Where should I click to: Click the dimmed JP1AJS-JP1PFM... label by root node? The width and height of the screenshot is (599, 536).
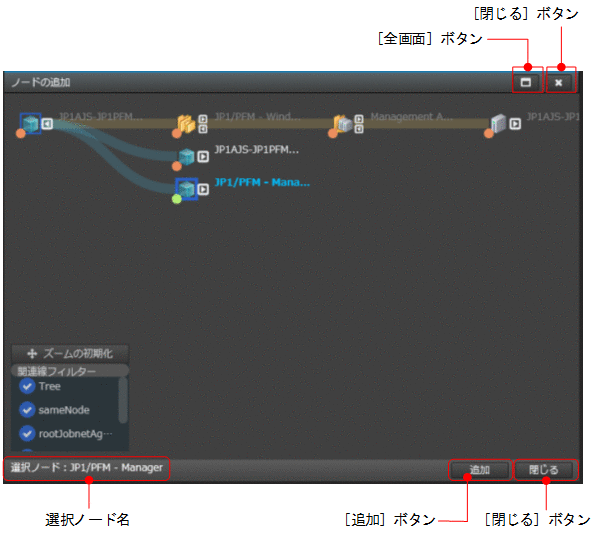(x=100, y=116)
